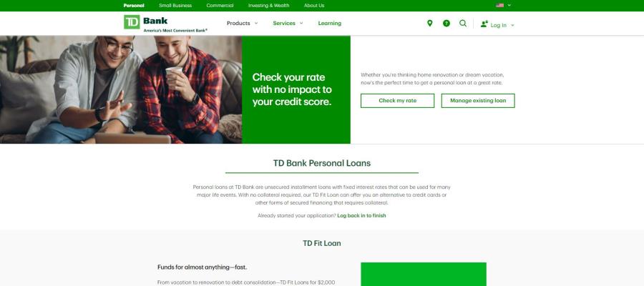Screen dimensions: 644x286
Task: Go to the Investing & Wealth tab
Action: tap(268, 5)
